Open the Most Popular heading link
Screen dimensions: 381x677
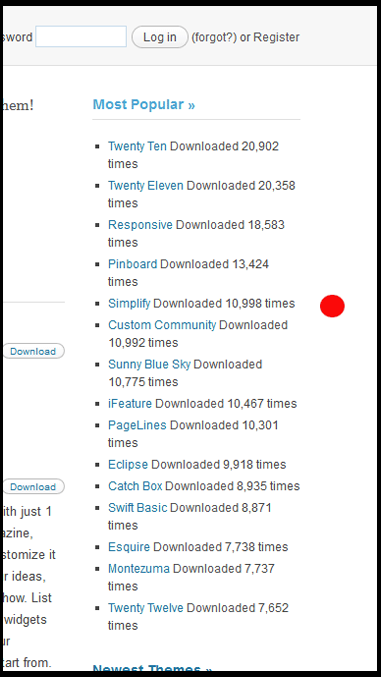[x=144, y=104]
